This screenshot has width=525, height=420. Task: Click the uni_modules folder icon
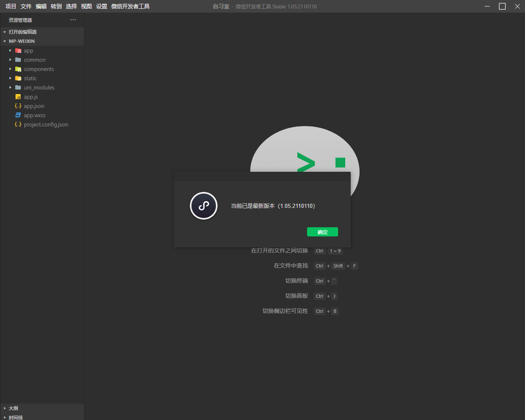click(x=18, y=87)
